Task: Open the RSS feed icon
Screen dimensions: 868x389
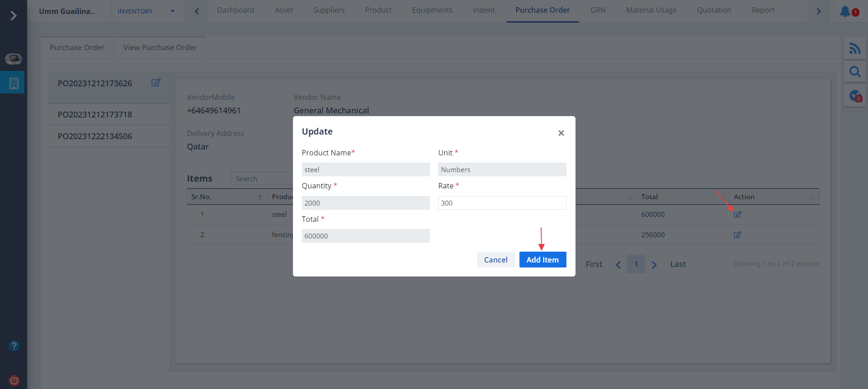Action: click(x=854, y=48)
